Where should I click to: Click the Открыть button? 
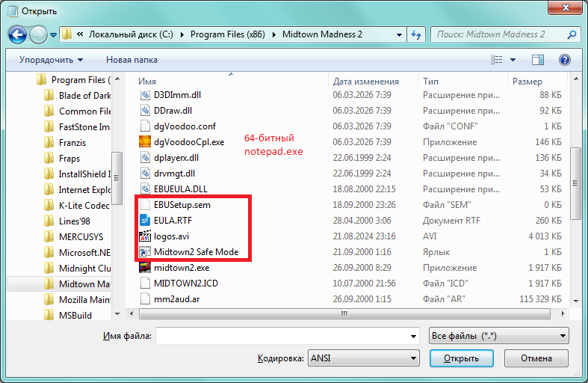click(461, 358)
